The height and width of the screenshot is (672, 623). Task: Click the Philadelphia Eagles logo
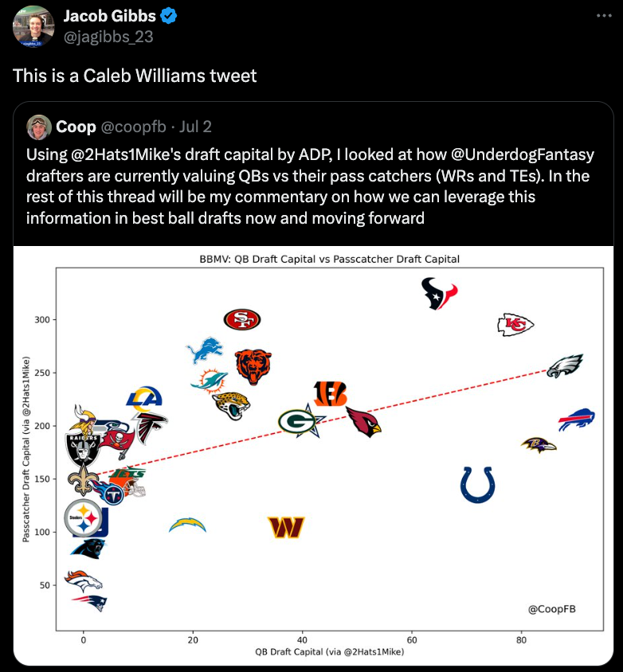(x=565, y=366)
